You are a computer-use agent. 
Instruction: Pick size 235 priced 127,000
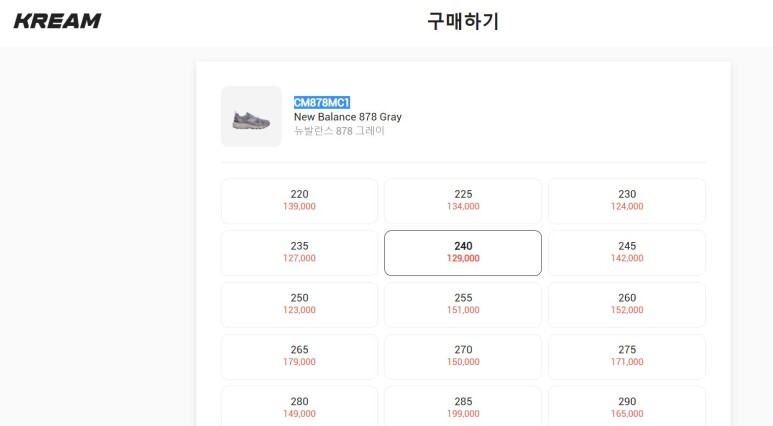tap(299, 253)
